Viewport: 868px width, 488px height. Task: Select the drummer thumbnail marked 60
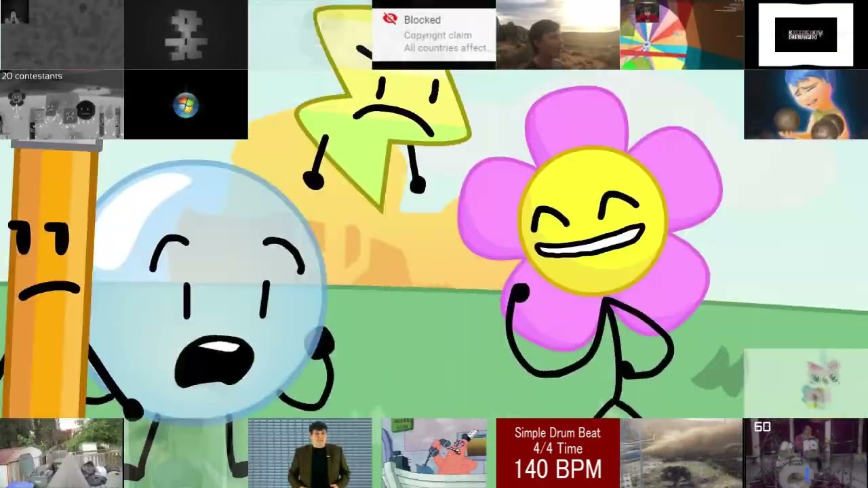pos(806,453)
